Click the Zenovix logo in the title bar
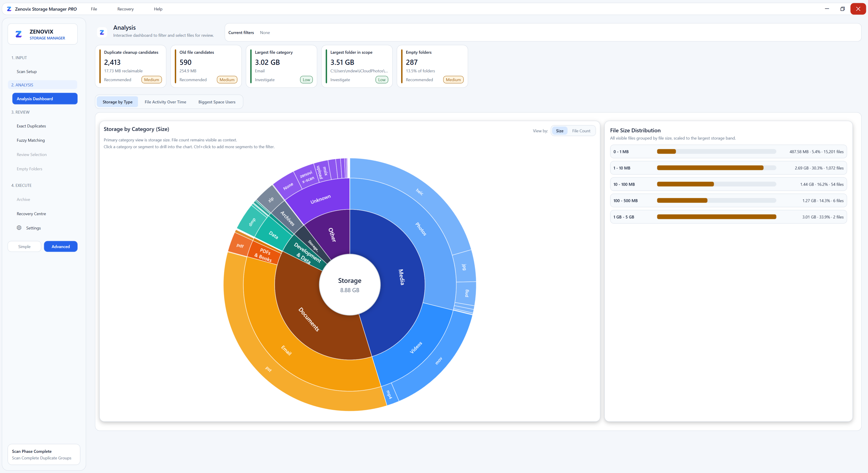 9,9
